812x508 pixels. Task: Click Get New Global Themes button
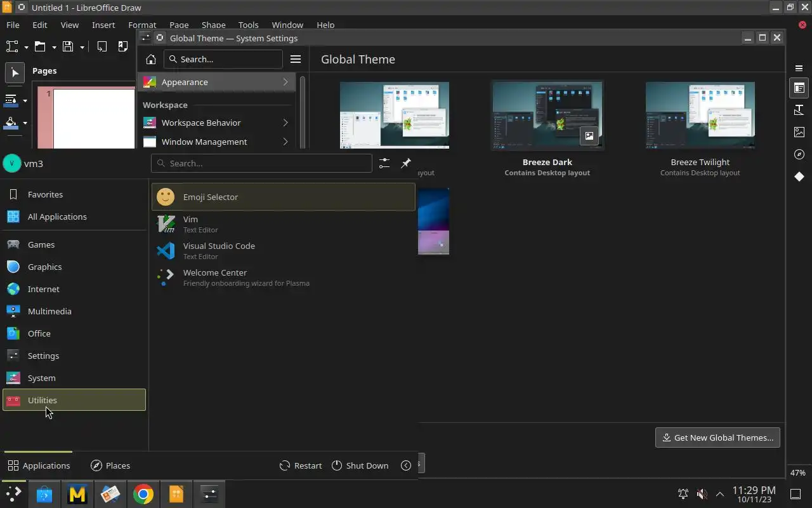[x=717, y=438]
